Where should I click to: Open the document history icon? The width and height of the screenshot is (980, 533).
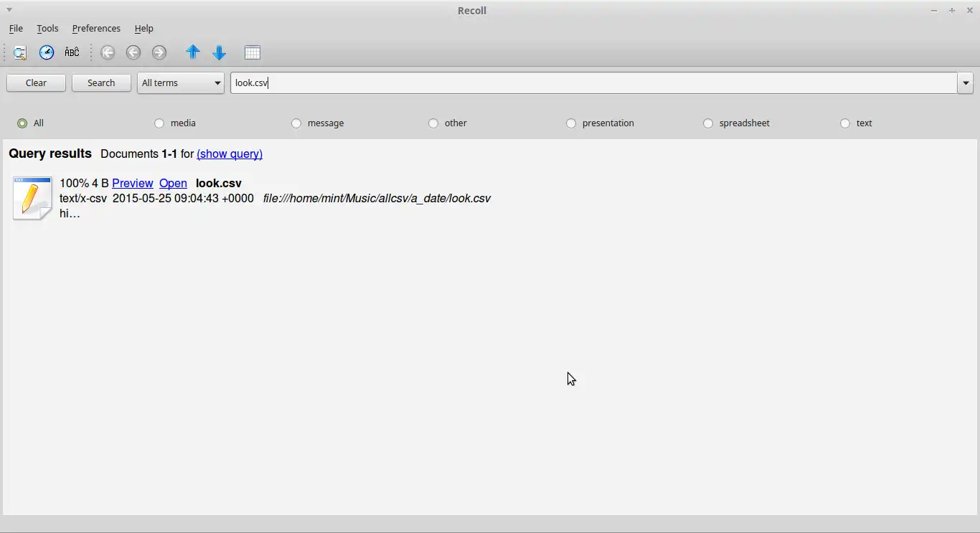(47, 52)
